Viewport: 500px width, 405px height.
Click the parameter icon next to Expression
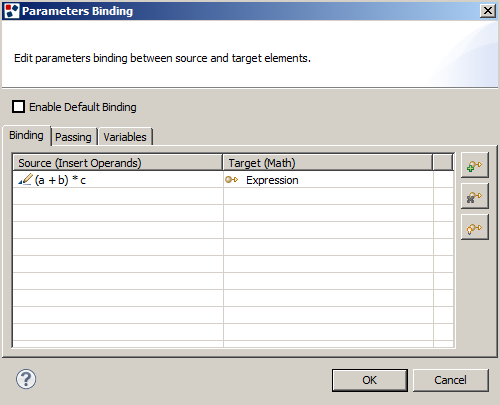[x=231, y=180]
